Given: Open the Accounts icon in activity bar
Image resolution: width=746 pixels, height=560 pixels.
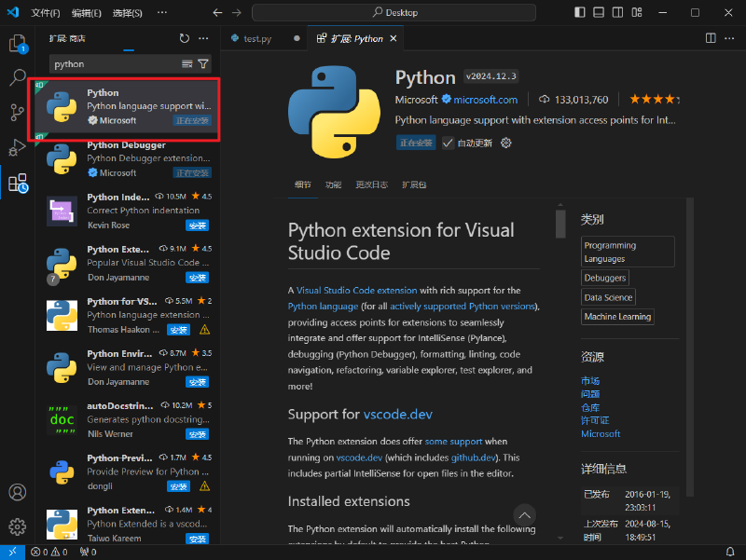Looking at the screenshot, I should tap(18, 492).
